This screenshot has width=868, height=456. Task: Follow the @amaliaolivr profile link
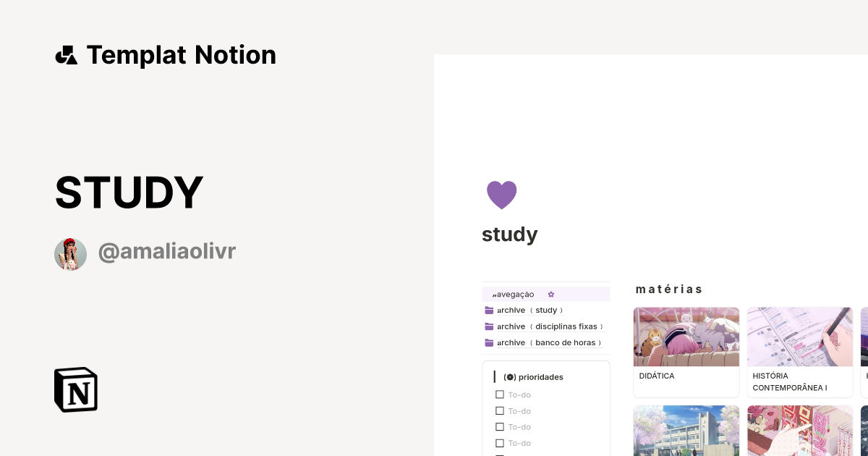(x=166, y=250)
